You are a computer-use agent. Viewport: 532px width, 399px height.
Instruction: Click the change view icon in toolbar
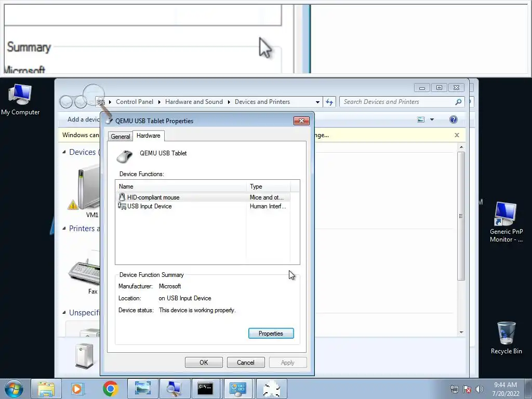click(421, 119)
